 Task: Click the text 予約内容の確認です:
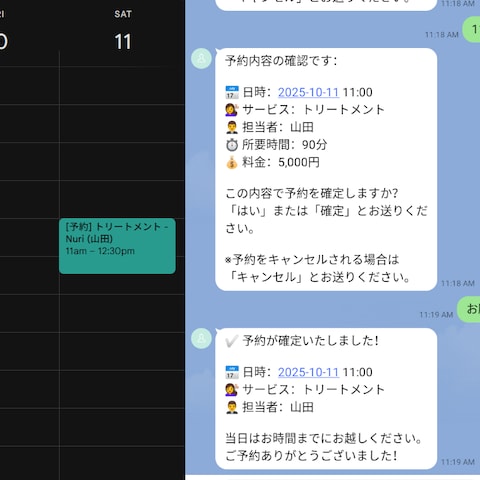pyautogui.click(x=281, y=61)
